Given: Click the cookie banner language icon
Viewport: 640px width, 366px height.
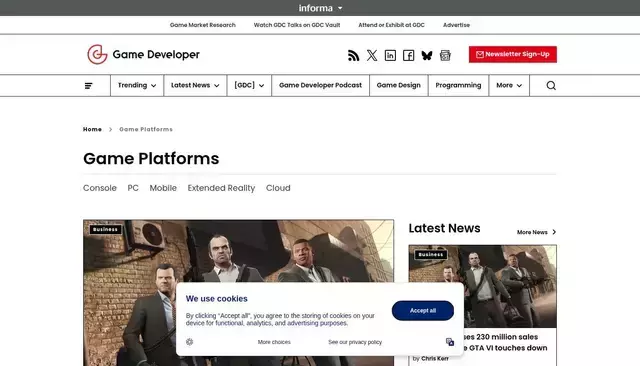Looking at the screenshot, I should pos(450,342).
